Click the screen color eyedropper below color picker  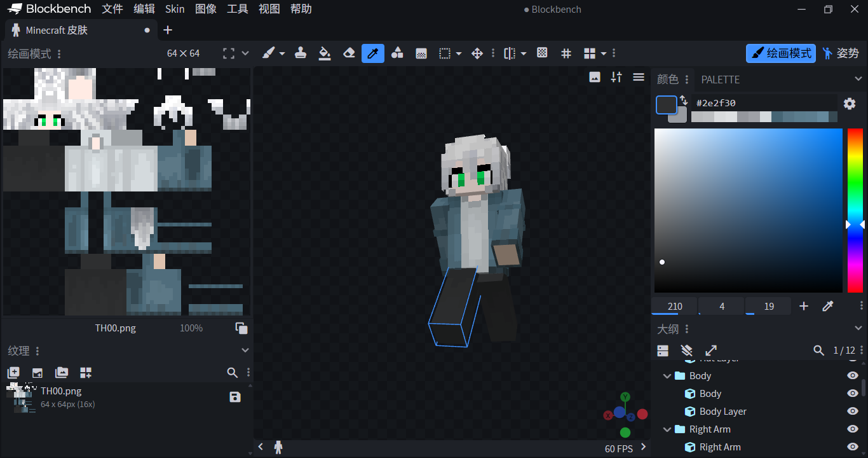(x=828, y=307)
